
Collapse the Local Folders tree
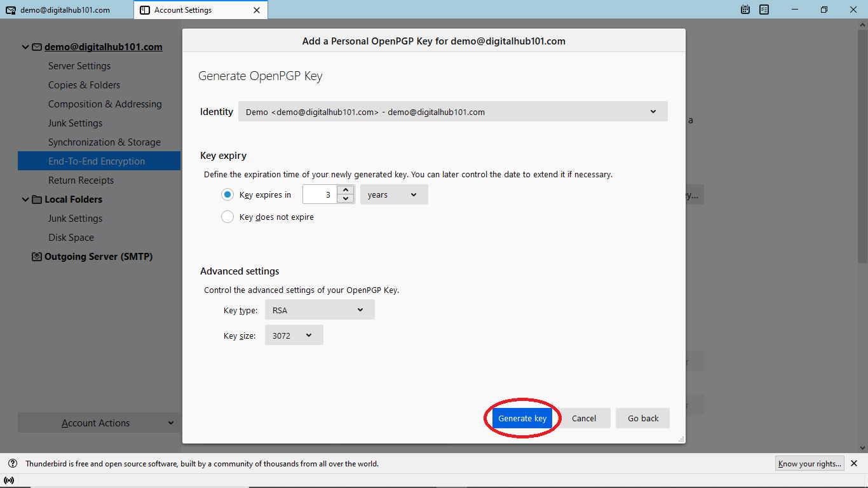tap(25, 199)
